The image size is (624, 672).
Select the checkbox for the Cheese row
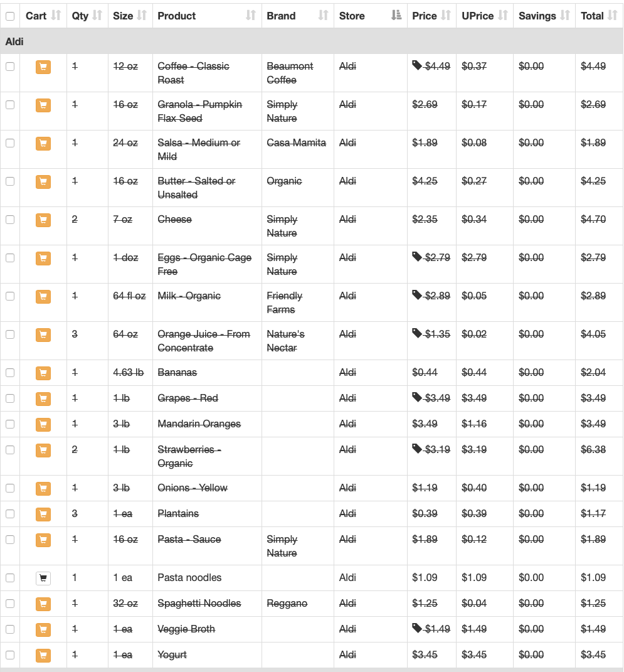[x=10, y=220]
